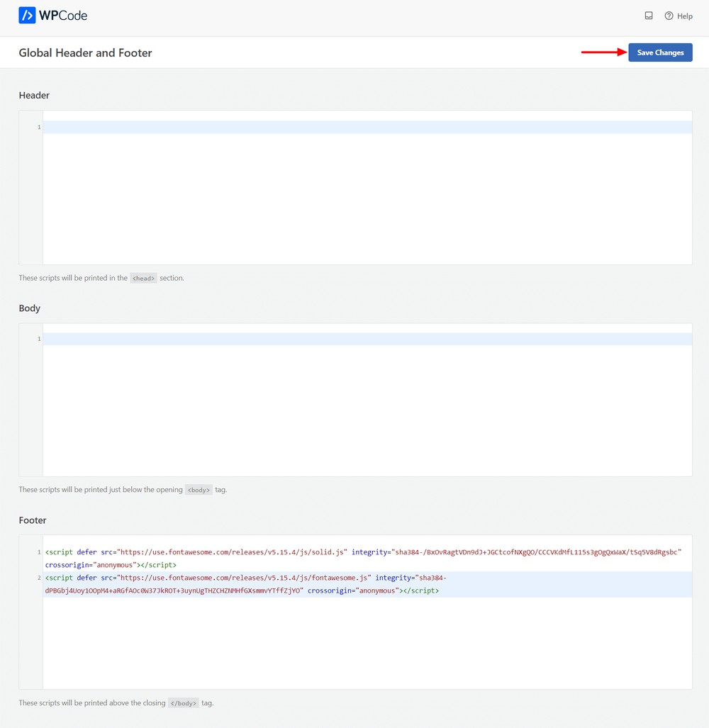Image resolution: width=709 pixels, height=728 pixels.
Task: Click the fontawesome.js script URL in the Footer code
Action: click(244, 578)
